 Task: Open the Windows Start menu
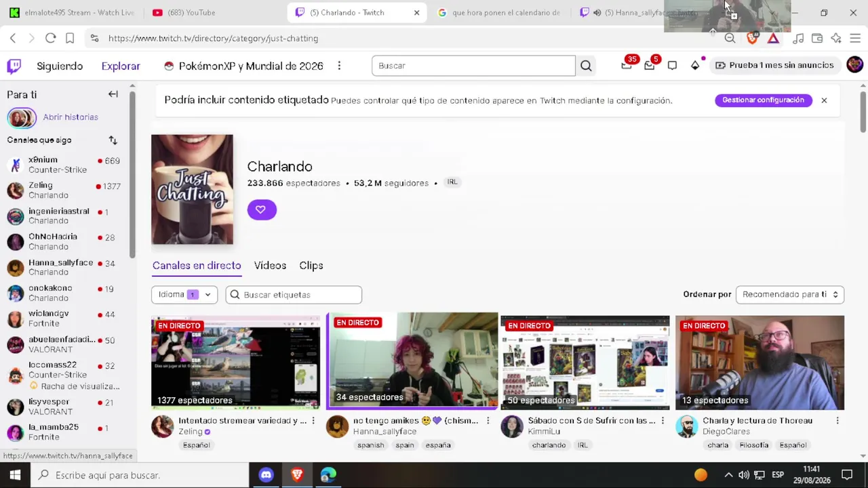pyautogui.click(x=15, y=475)
